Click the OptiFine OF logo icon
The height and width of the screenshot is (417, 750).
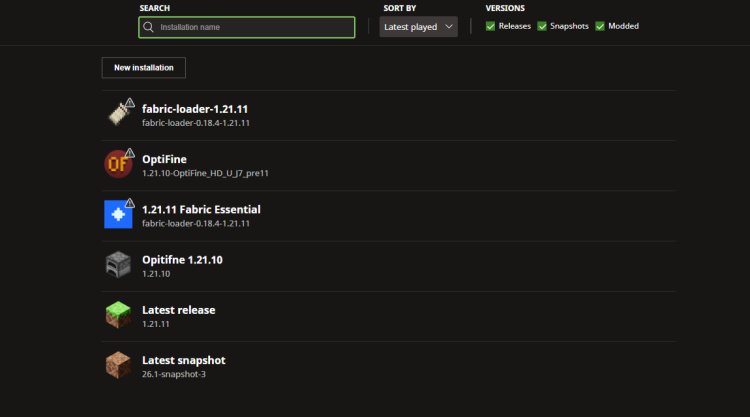[117, 164]
